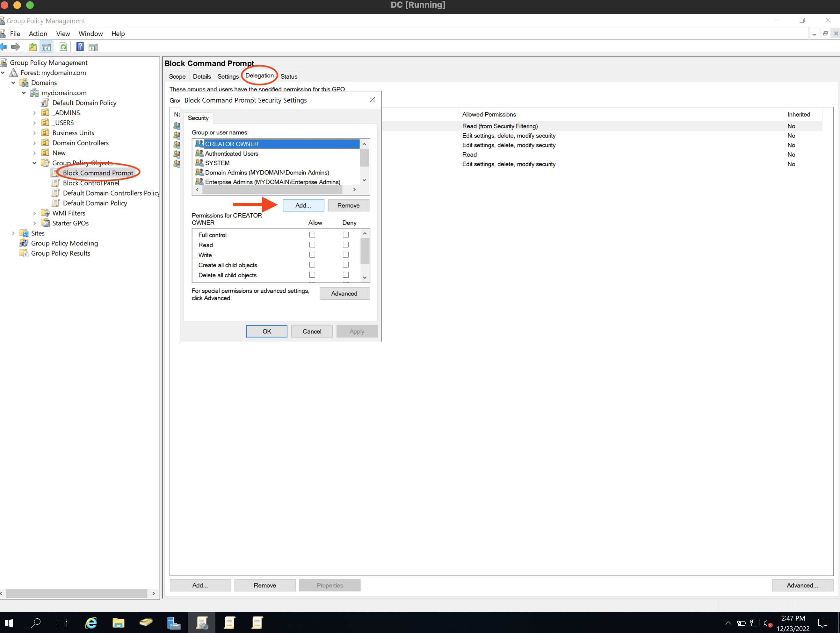Open Help using the question mark toolbar icon
This screenshot has height=633, width=840.
pyautogui.click(x=80, y=47)
